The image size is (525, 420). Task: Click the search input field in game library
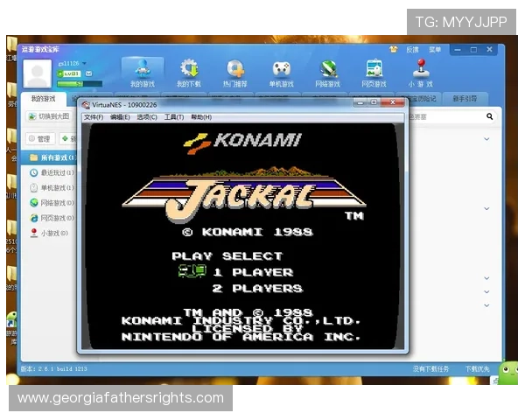[445, 116]
